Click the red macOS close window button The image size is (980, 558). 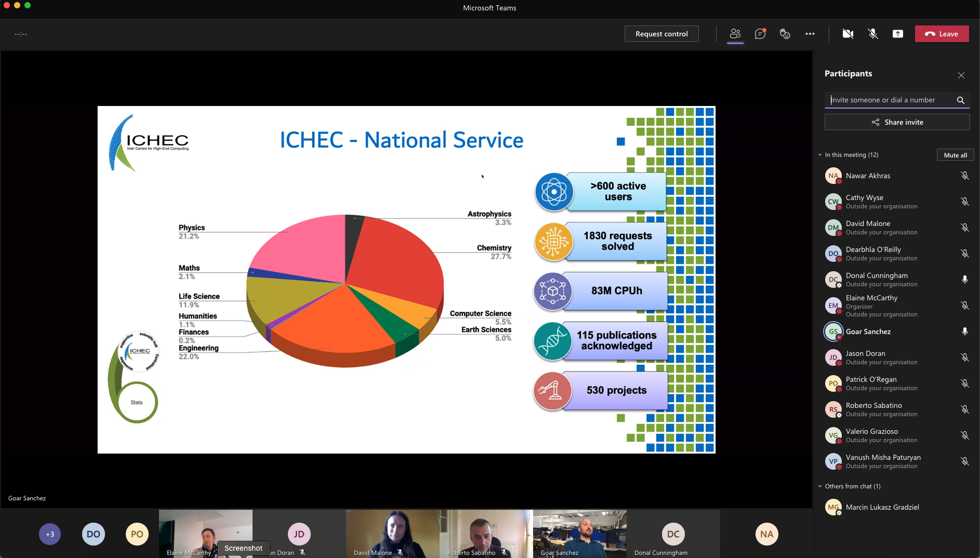tap(7, 5)
